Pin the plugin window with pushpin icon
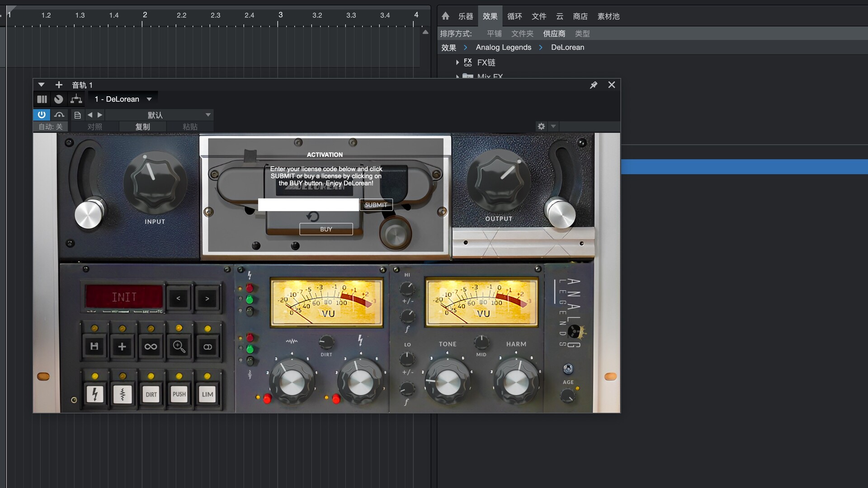 coord(594,85)
